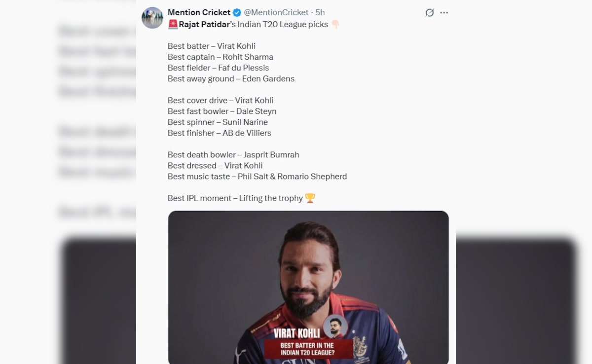Select the Mention Cricket profile avatar
592x364 pixels.
click(152, 17)
